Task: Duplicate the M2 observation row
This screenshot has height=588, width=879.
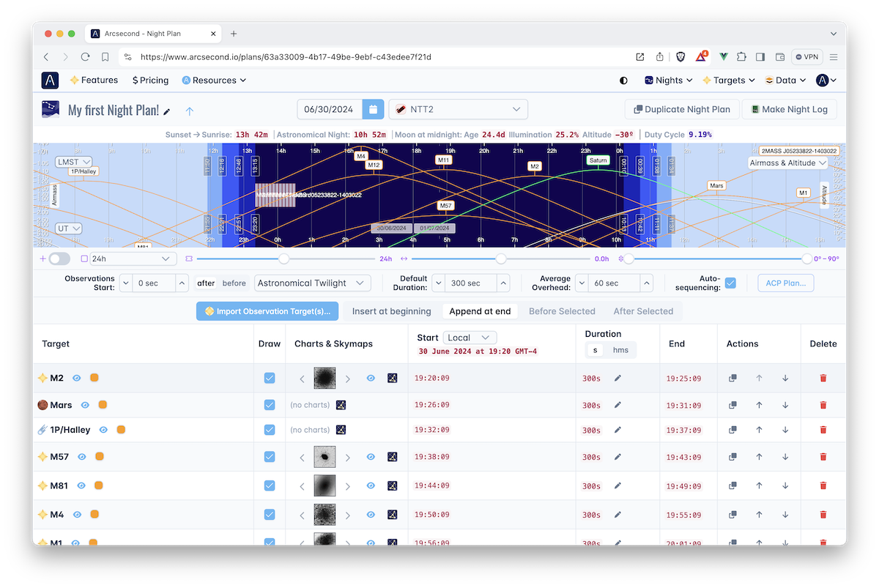Action: [732, 378]
